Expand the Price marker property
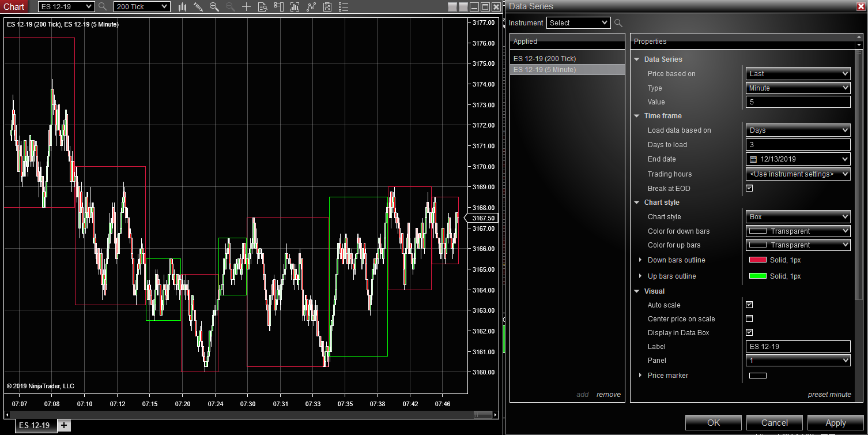 coord(640,376)
